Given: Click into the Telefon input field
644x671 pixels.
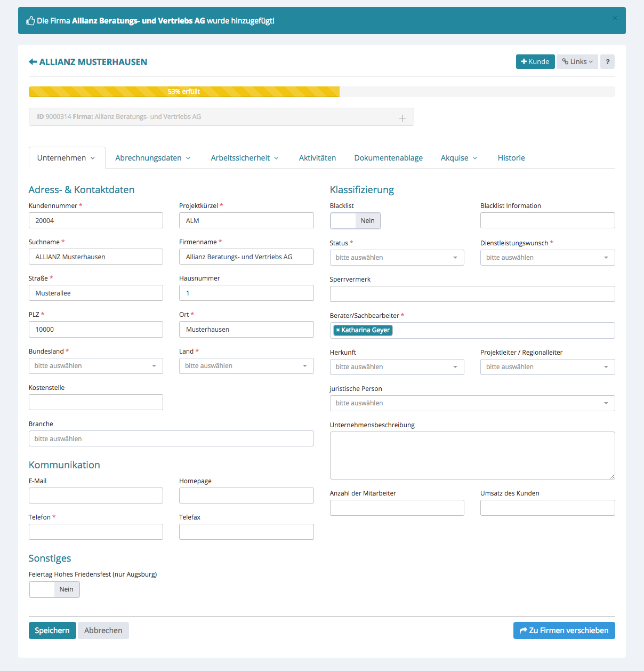Looking at the screenshot, I should [x=95, y=532].
